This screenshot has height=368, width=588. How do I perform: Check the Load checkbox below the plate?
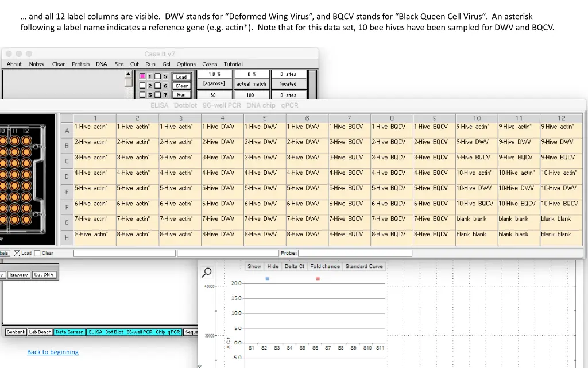point(17,253)
